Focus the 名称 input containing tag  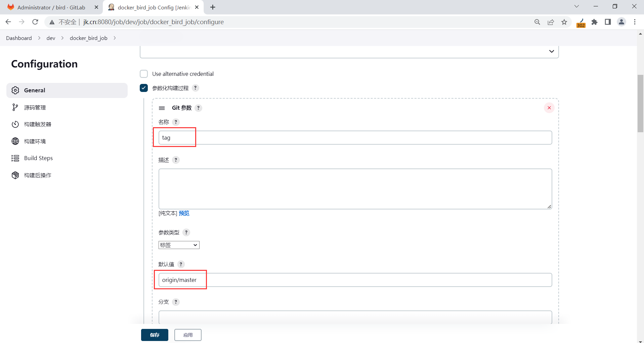point(355,138)
